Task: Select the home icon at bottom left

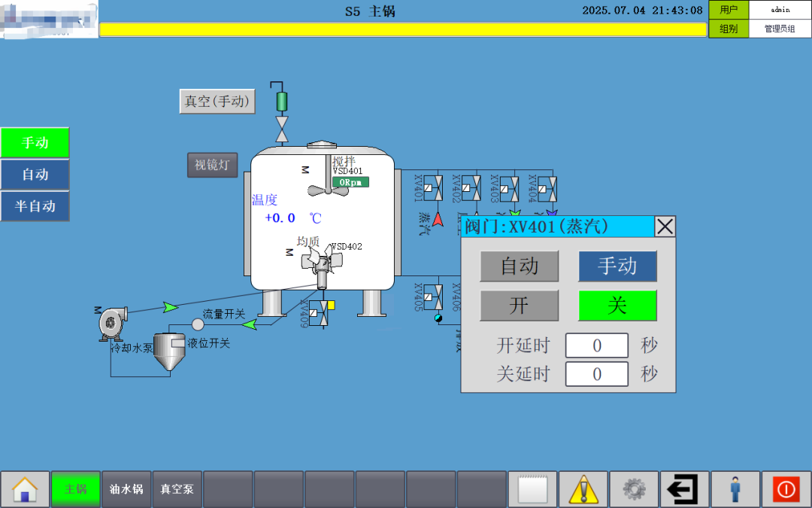Action: coord(25,488)
